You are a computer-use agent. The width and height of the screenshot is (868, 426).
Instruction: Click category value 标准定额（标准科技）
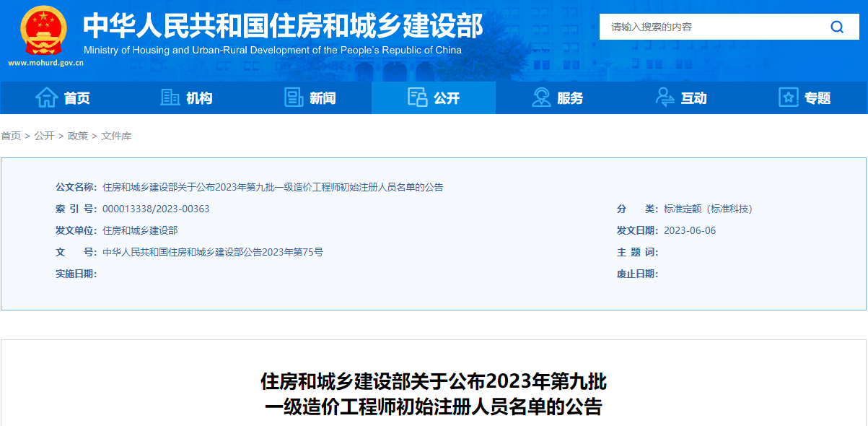click(708, 209)
